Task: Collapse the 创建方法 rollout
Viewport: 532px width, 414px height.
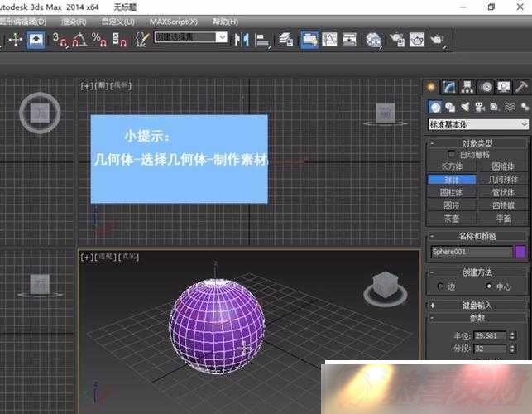Action: click(x=477, y=272)
